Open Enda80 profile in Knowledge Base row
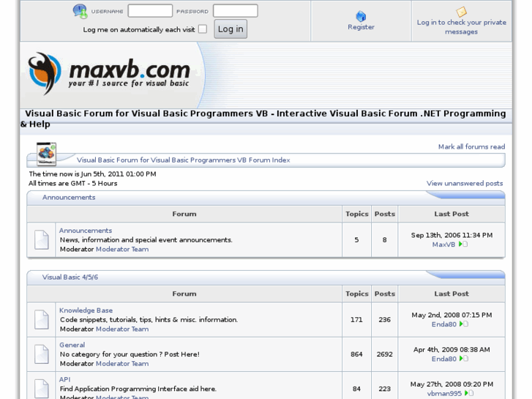The image size is (532, 399). pos(443,324)
